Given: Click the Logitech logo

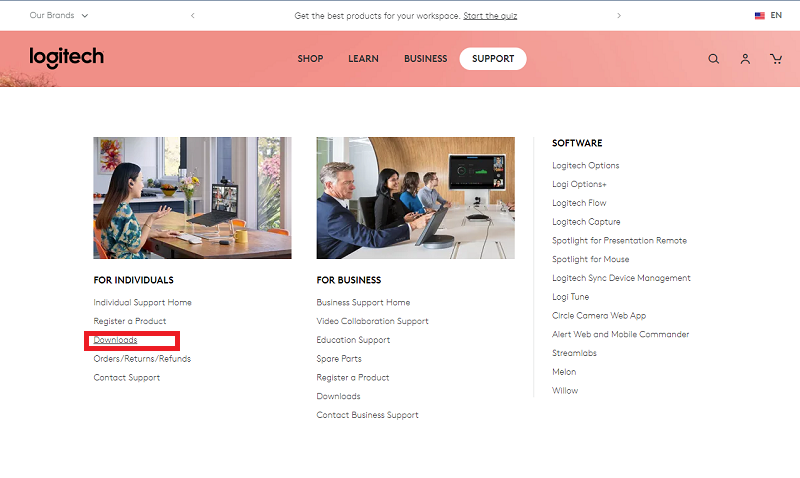Looking at the screenshot, I should [x=66, y=58].
